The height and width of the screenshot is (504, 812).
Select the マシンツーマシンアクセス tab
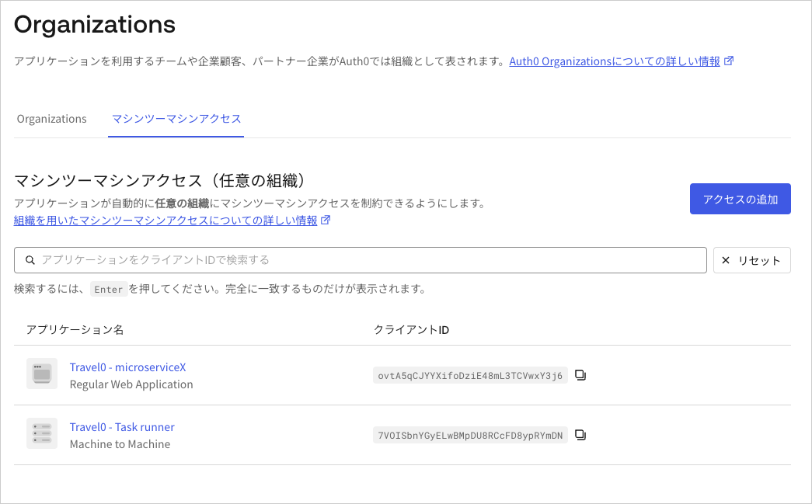(x=176, y=119)
